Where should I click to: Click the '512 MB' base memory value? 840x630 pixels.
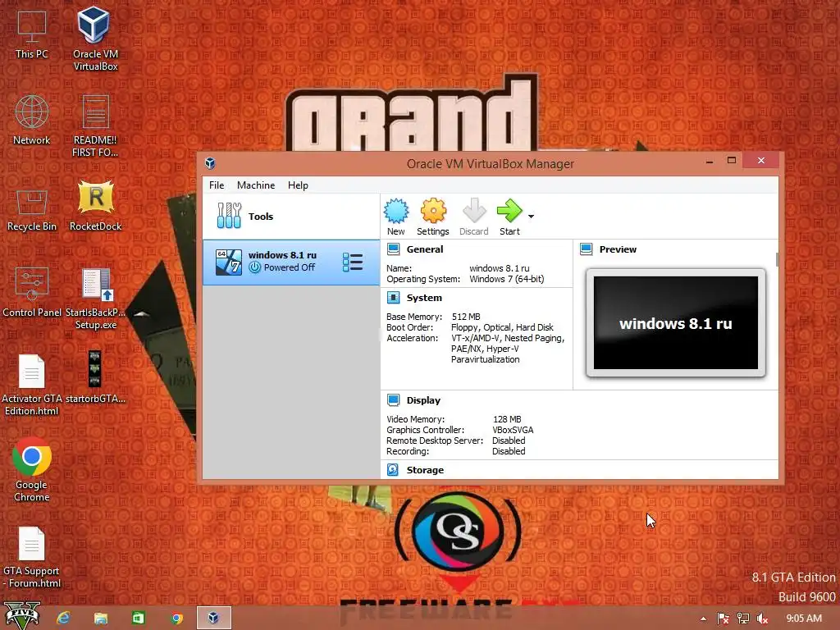pos(466,317)
